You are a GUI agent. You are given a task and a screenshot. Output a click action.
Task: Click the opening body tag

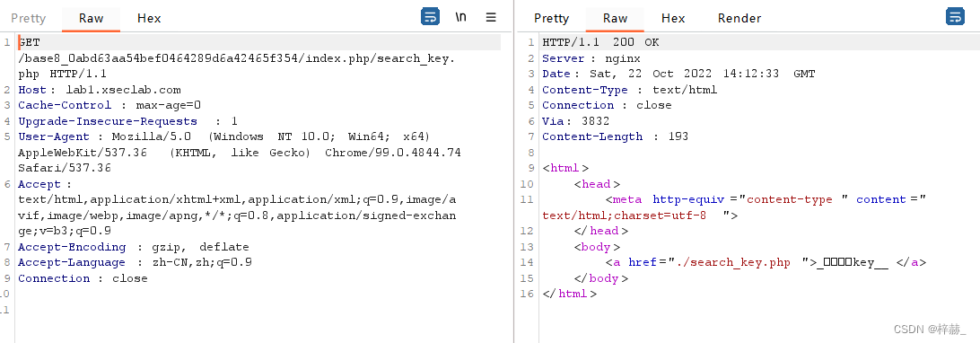(597, 247)
